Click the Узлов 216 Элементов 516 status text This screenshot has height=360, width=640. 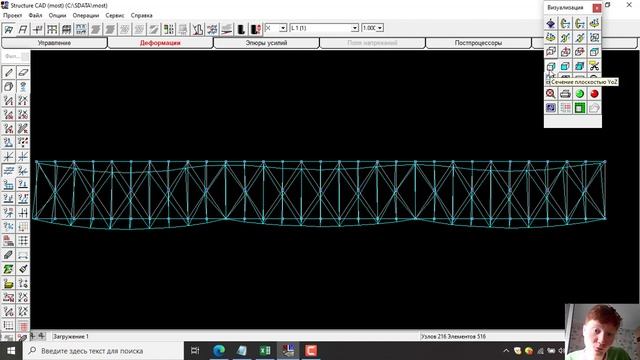click(x=453, y=337)
